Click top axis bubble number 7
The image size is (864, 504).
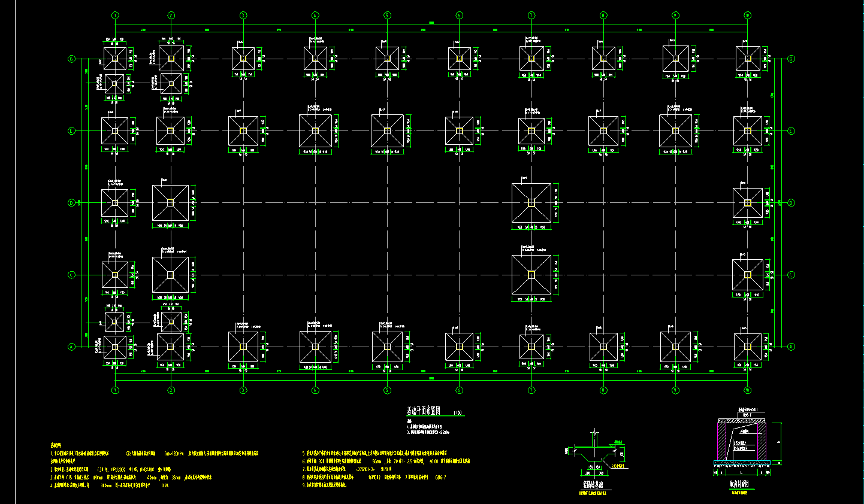coord(531,16)
